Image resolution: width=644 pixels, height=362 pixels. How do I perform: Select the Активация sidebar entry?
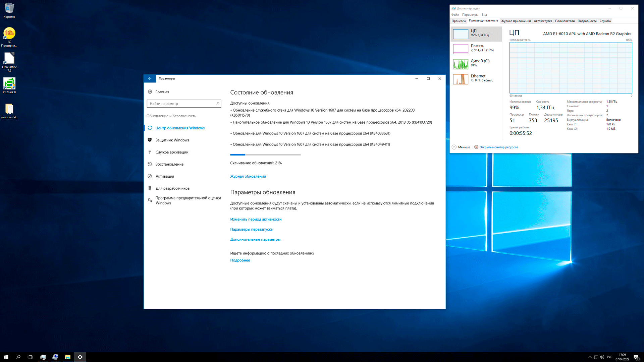click(165, 176)
